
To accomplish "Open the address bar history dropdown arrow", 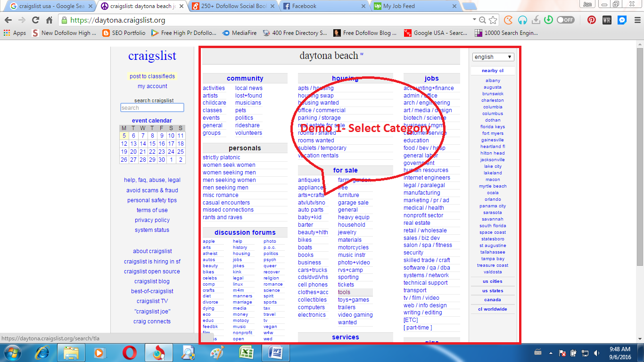I will [474, 20].
